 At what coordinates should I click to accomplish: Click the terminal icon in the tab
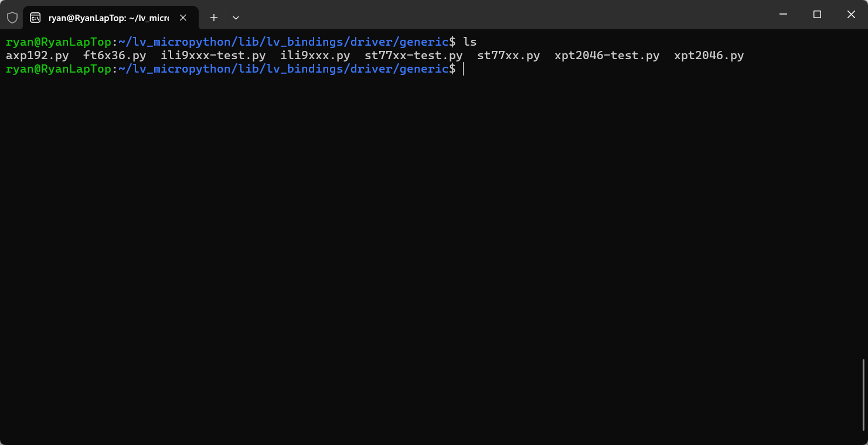coord(35,18)
